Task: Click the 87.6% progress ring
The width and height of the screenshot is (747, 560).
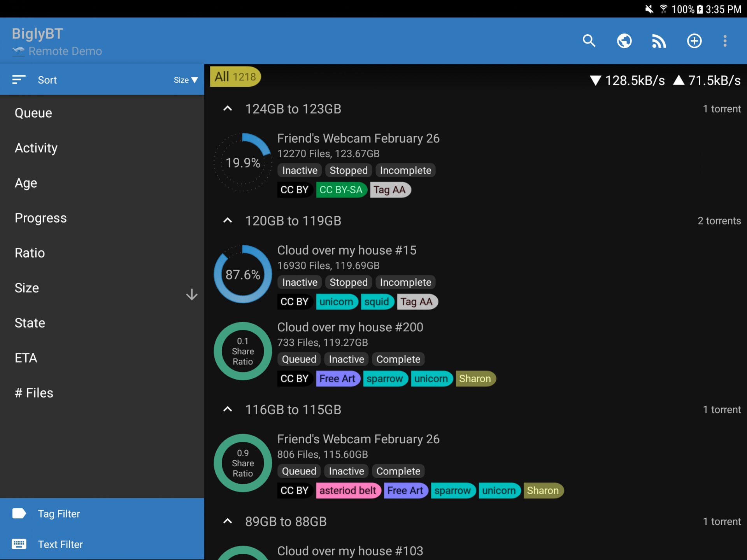Action: coord(243,274)
